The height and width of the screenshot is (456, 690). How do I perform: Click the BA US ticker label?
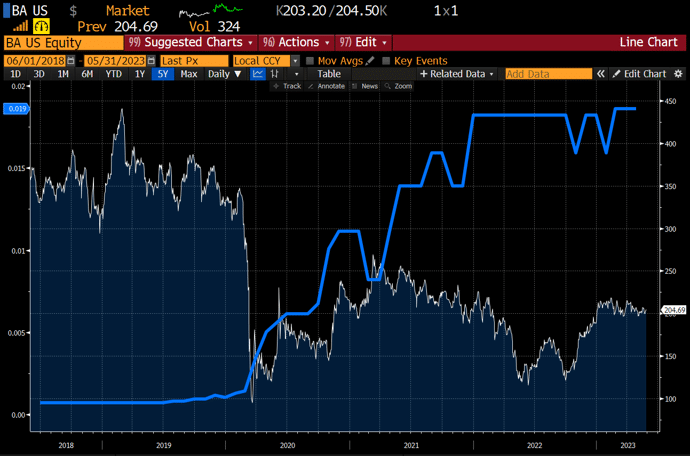(x=29, y=11)
